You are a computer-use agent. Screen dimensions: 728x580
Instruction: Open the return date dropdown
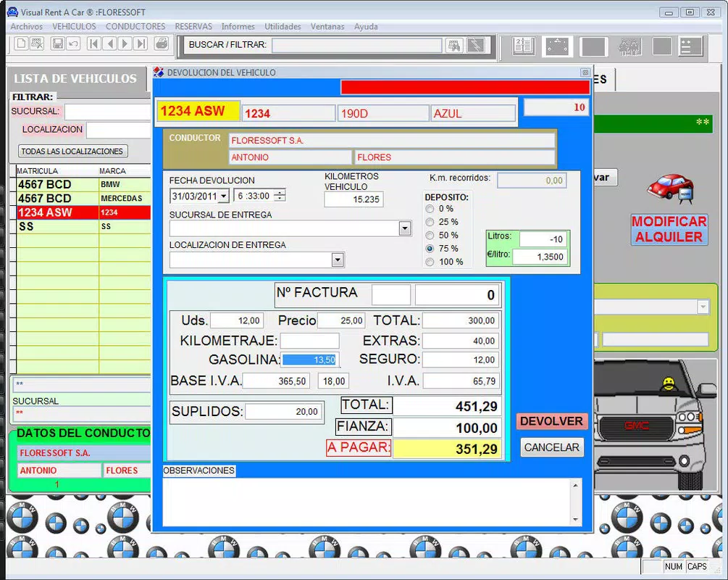coord(224,196)
